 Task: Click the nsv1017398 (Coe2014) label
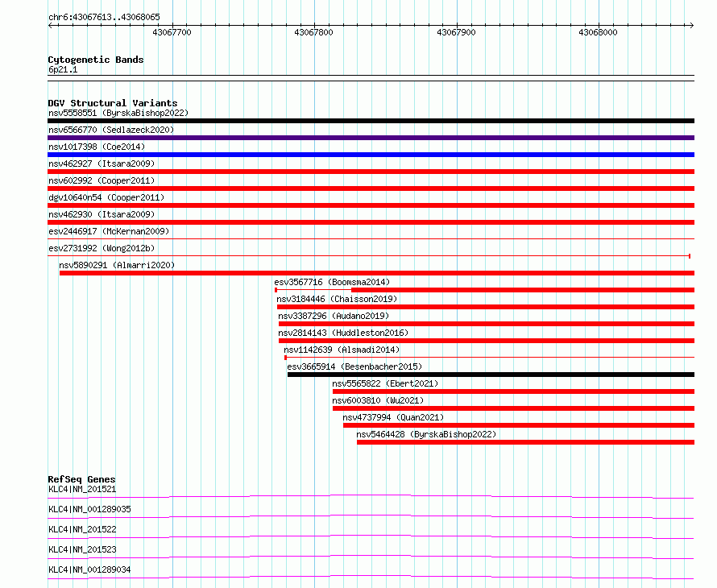[97, 147]
